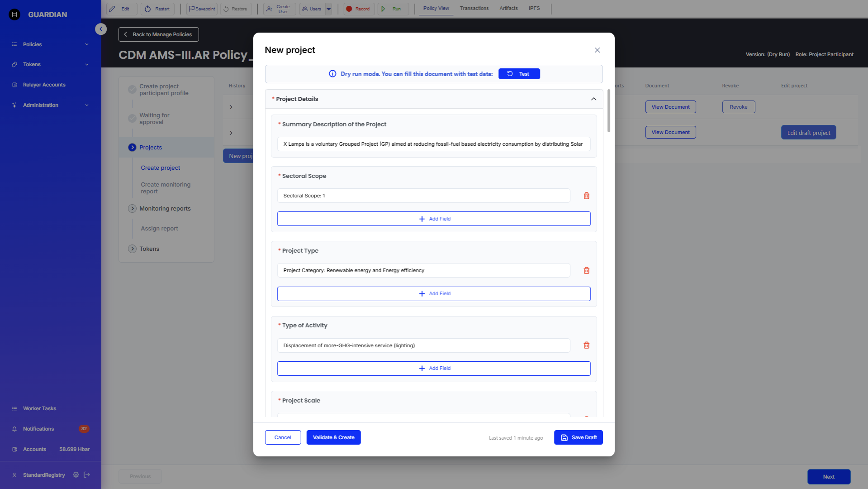This screenshot has height=489, width=868.
Task: Collapse the Project Details section
Action: [593, 99]
